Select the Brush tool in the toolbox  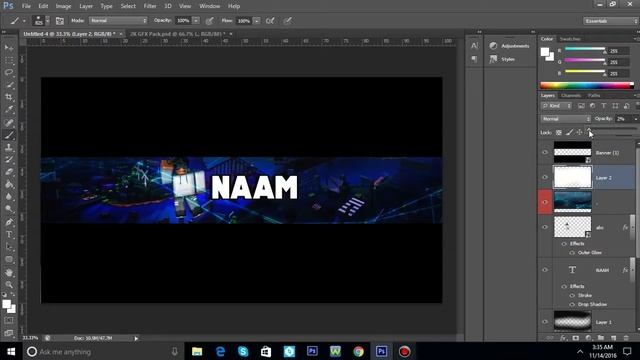pos(9,135)
